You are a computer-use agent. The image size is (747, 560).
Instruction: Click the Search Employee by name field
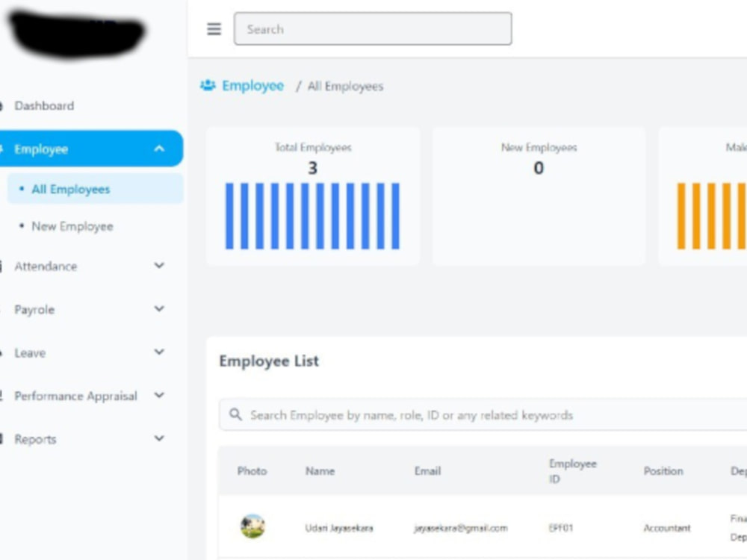pos(483,414)
